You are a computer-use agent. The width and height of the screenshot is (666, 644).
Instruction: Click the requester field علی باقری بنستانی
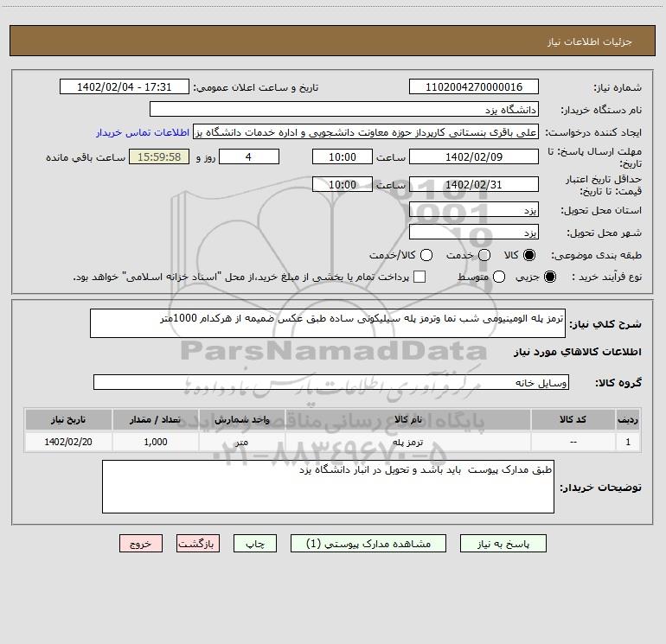click(366, 132)
